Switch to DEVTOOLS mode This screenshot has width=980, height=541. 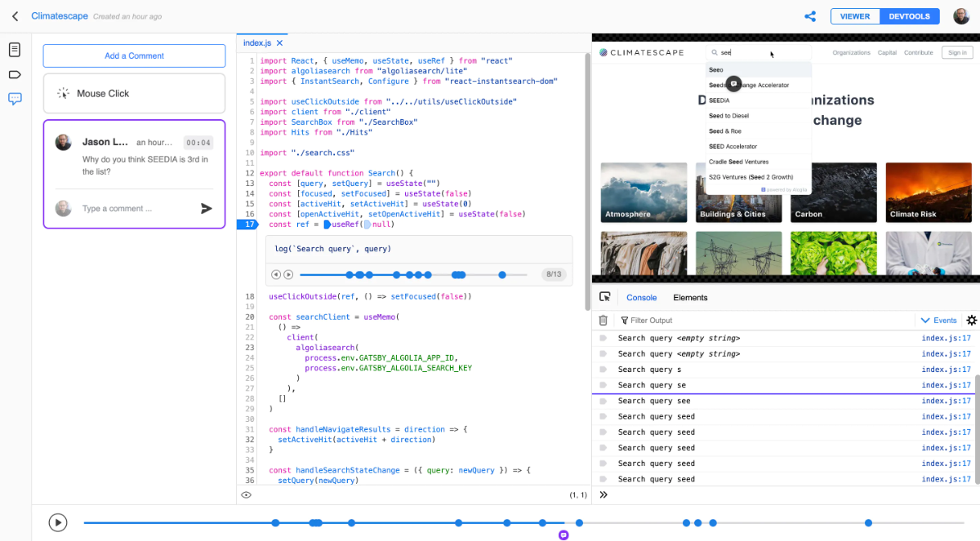click(910, 16)
